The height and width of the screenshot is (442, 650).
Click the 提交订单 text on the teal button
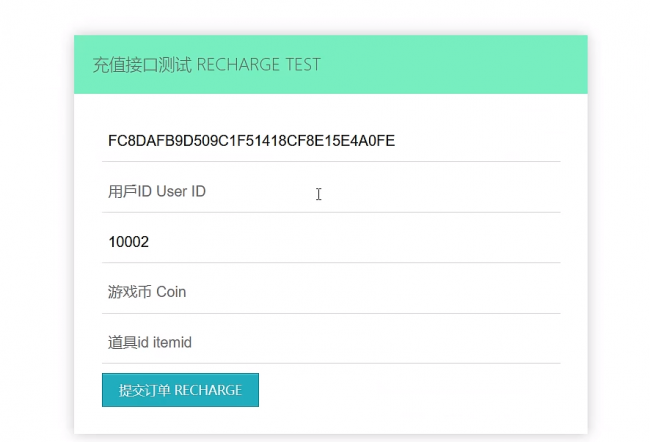point(144,390)
